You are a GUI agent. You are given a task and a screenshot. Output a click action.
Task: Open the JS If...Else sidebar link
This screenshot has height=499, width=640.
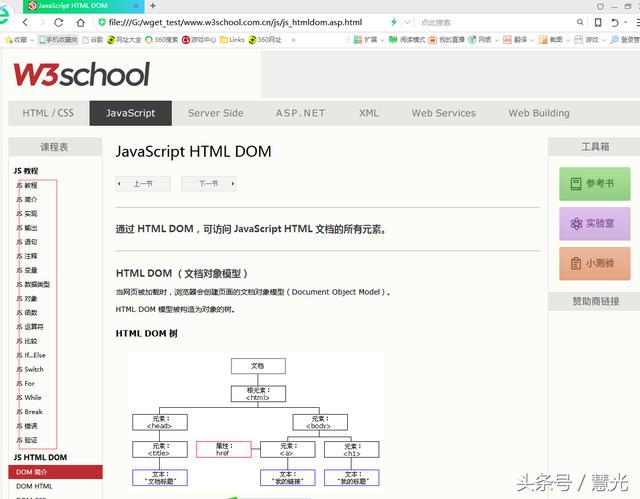pyautogui.click(x=31, y=355)
